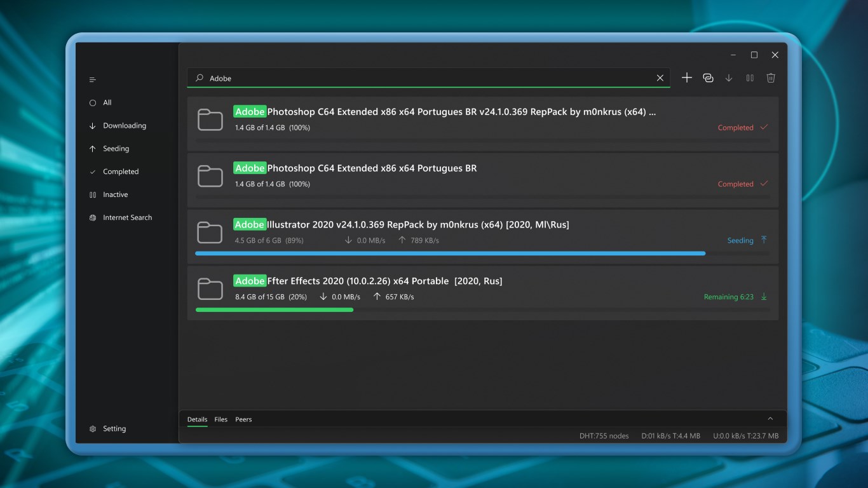
Task: Click folder icon of Photoshop Portugues BR torrent
Action: (x=210, y=176)
